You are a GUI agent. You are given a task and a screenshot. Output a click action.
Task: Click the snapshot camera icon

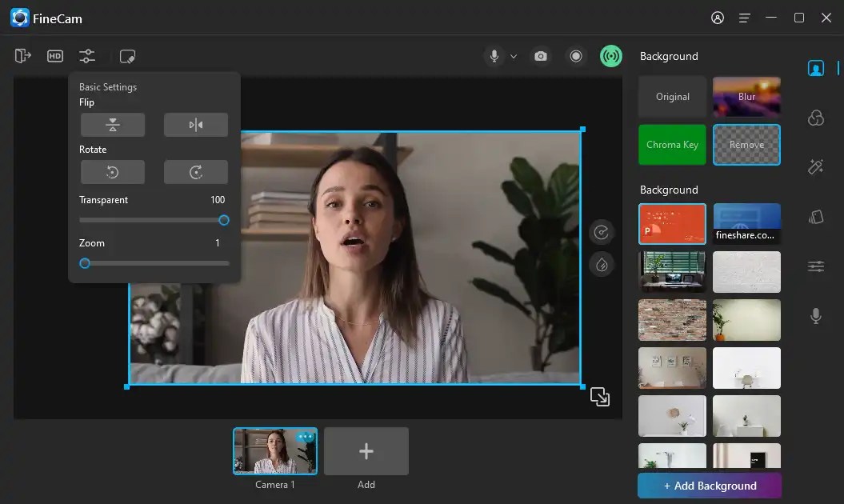tap(540, 56)
